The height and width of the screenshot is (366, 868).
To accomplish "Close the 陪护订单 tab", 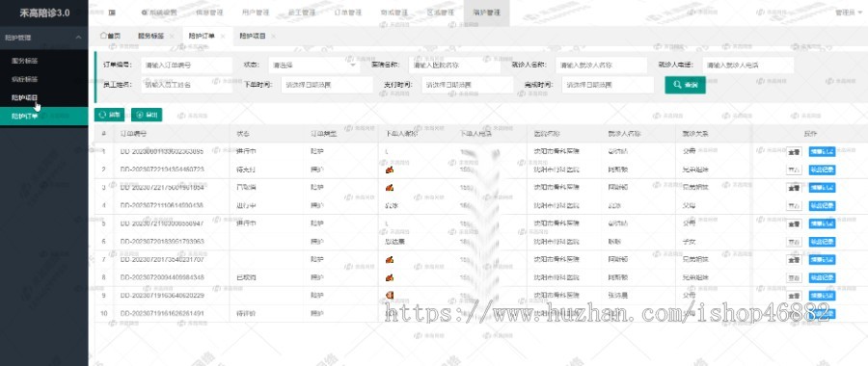I will coord(223,37).
